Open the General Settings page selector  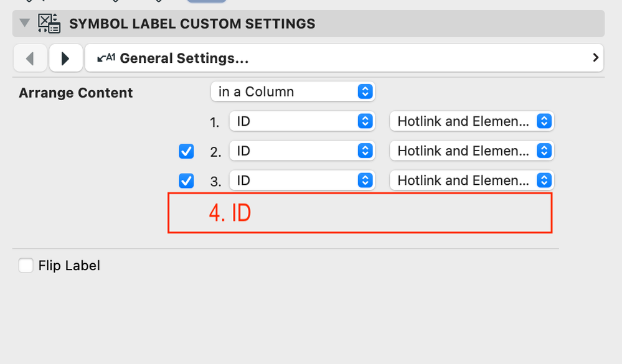coord(344,58)
